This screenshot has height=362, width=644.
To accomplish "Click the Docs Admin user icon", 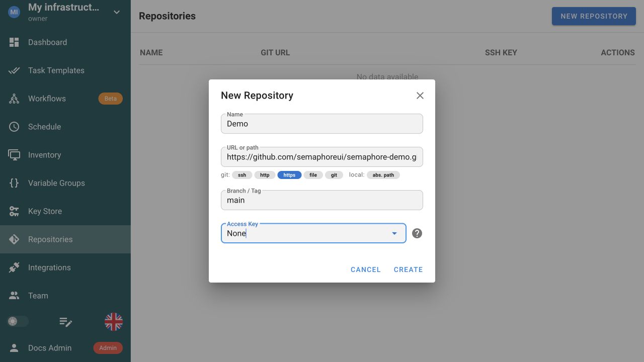I will tap(14, 348).
